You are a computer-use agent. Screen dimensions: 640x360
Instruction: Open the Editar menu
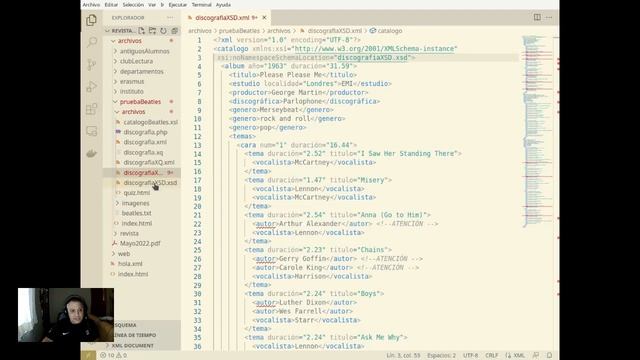click(111, 5)
